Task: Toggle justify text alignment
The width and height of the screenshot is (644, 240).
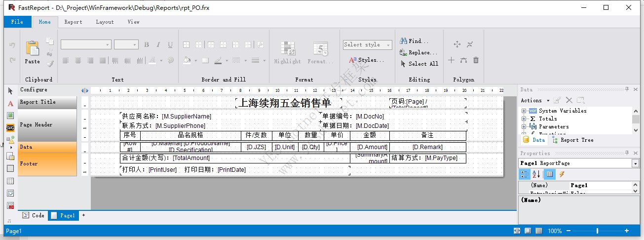Action: (x=103, y=61)
